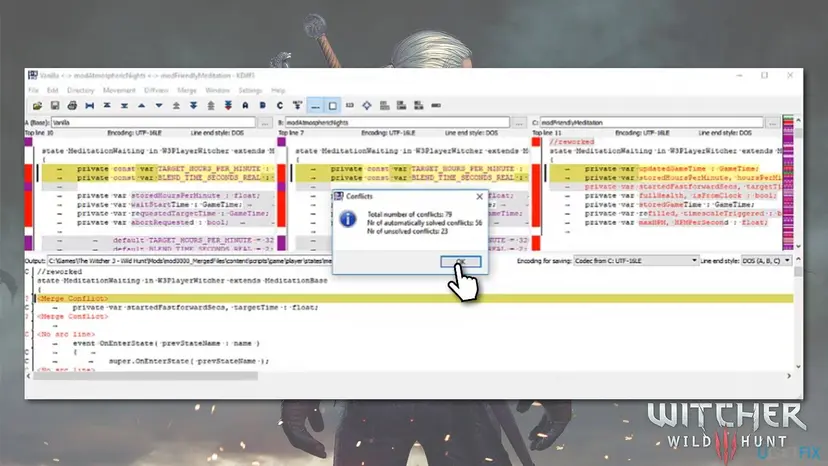Click 'Top line 10' label in pane A

(39, 133)
